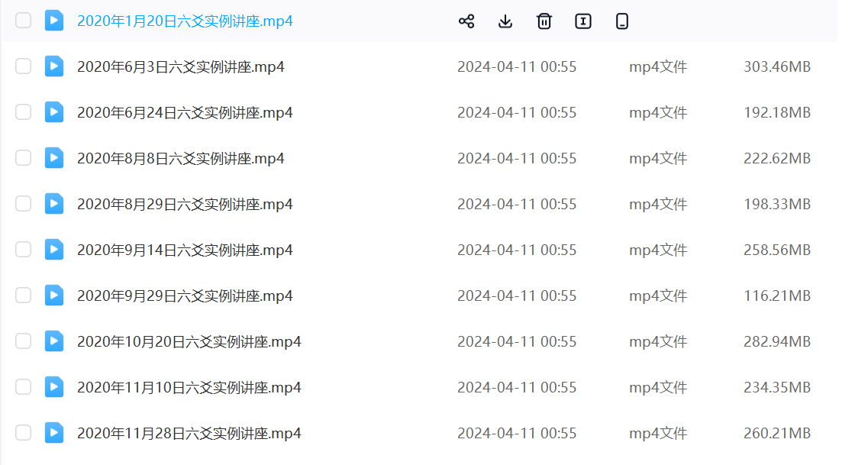This screenshot has height=465, width=868.
Task: Click video icon beside 2020年11月28日 file
Action: (54, 433)
